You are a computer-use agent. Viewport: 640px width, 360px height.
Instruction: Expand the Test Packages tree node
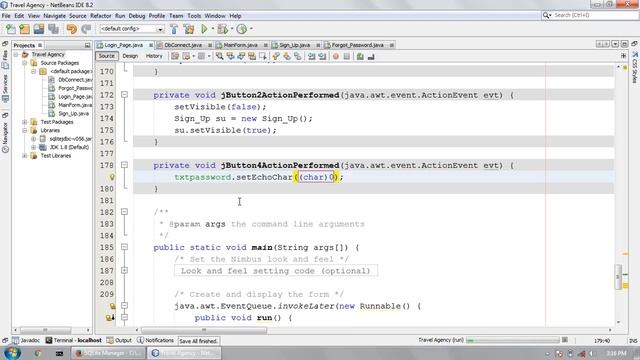click(x=25, y=122)
